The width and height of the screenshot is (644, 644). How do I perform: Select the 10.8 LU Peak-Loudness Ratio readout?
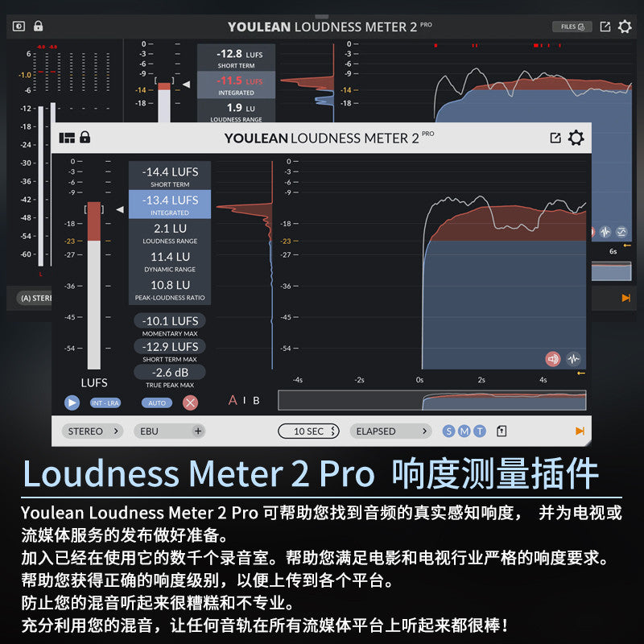tap(170, 290)
